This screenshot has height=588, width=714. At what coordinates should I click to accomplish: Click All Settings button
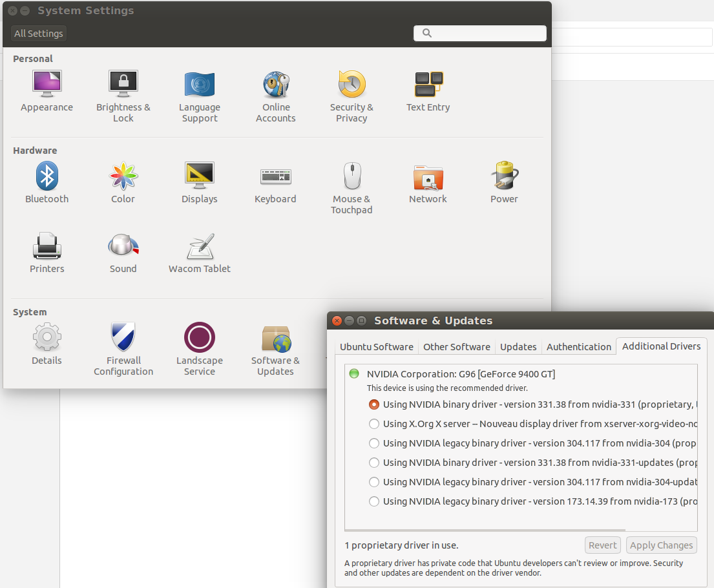pos(39,33)
